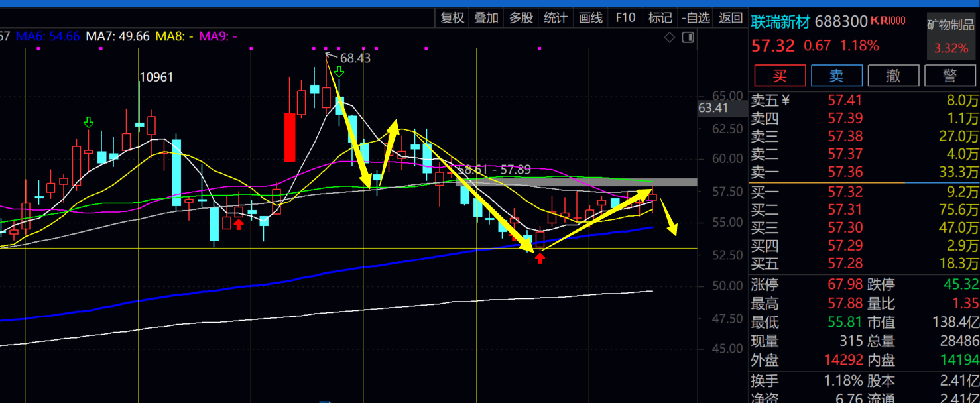Open the 统计 statistics menu
The height and width of the screenshot is (403, 980).
coord(555,18)
